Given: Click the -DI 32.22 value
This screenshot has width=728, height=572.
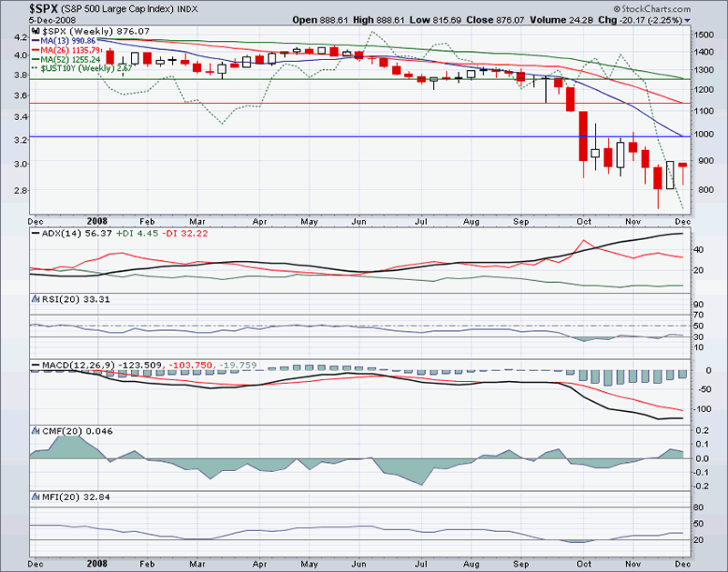Looking at the screenshot, I should pyautogui.click(x=185, y=234).
